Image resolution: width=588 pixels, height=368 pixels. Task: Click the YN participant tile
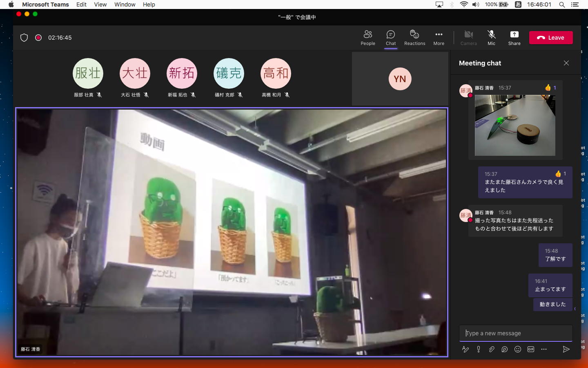tap(400, 79)
